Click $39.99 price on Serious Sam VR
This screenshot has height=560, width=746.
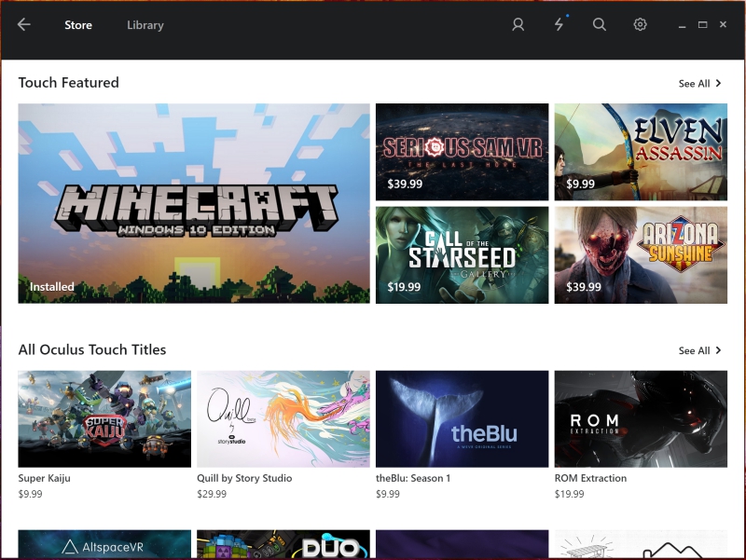click(405, 184)
